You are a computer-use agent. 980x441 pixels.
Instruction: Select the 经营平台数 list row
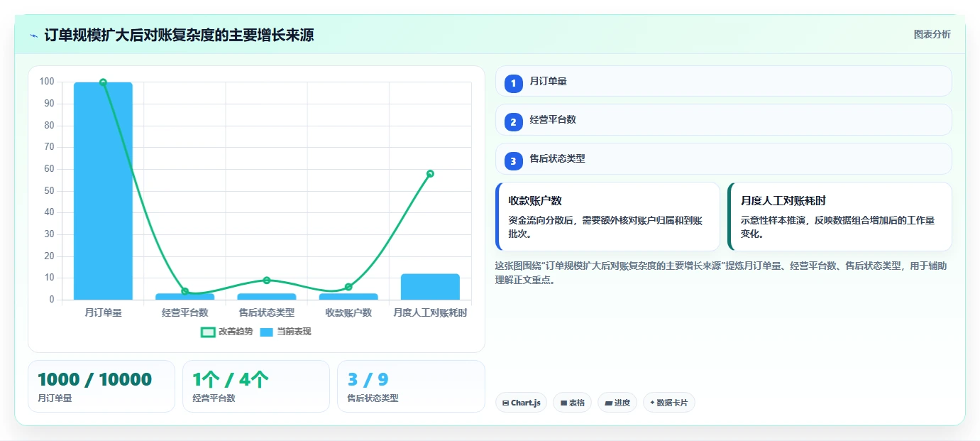(723, 119)
